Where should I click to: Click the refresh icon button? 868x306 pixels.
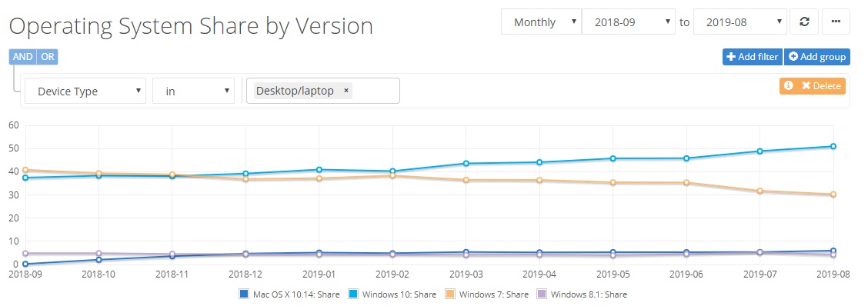click(x=805, y=22)
